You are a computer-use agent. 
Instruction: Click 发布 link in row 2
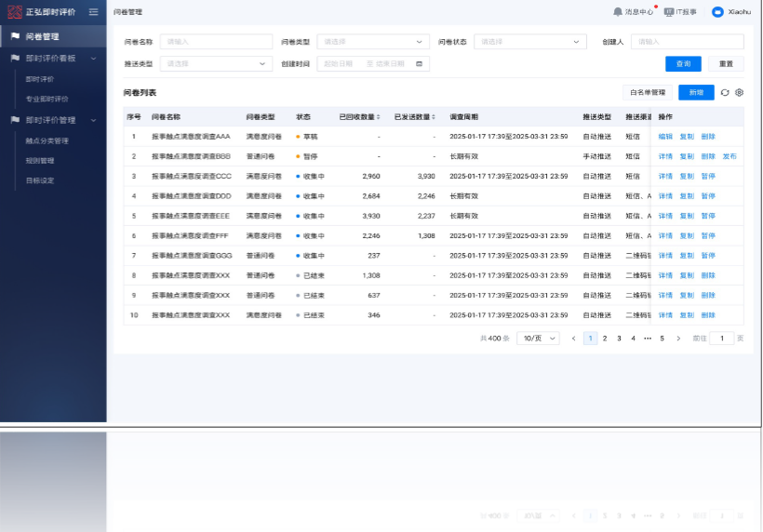(730, 156)
